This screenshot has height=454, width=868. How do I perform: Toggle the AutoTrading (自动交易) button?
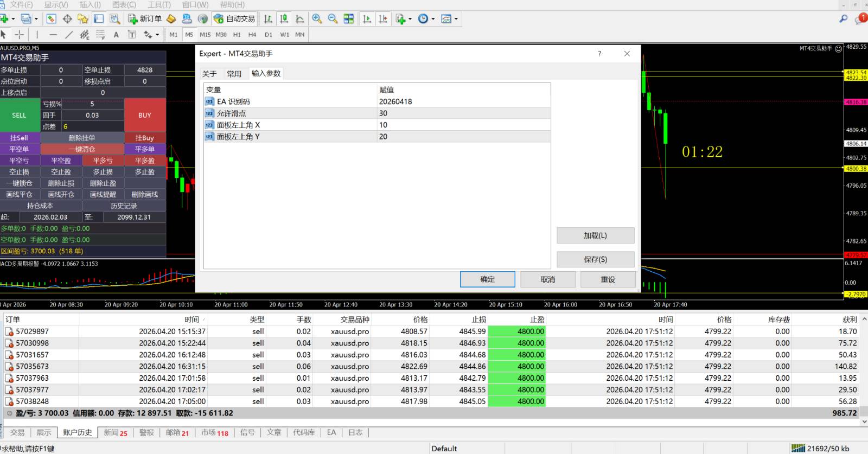tap(234, 19)
